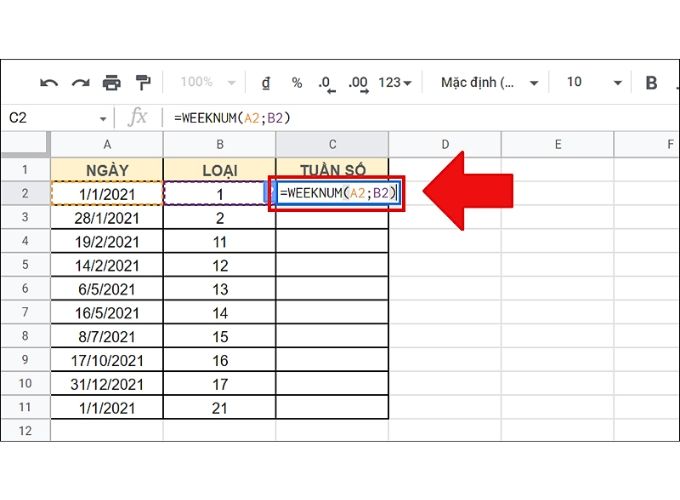
Task: Click the editing cell C2 with WEEKNUM formula
Action: (338, 193)
